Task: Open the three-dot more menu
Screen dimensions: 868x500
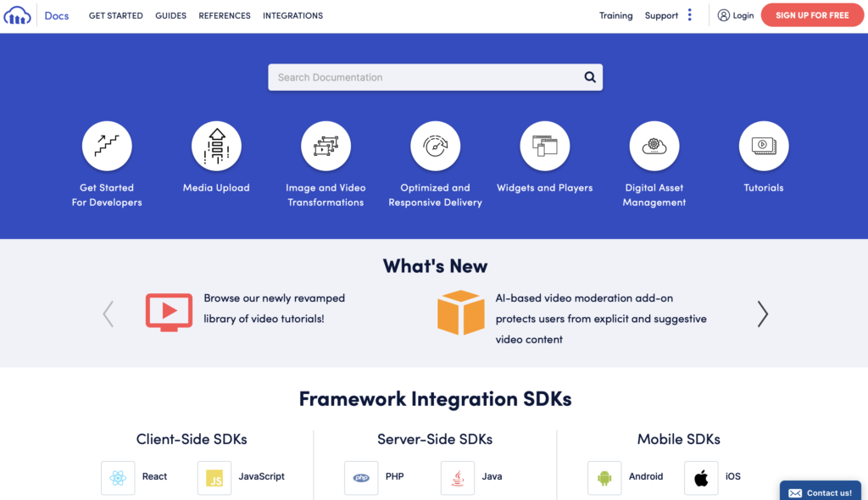Action: tap(690, 15)
